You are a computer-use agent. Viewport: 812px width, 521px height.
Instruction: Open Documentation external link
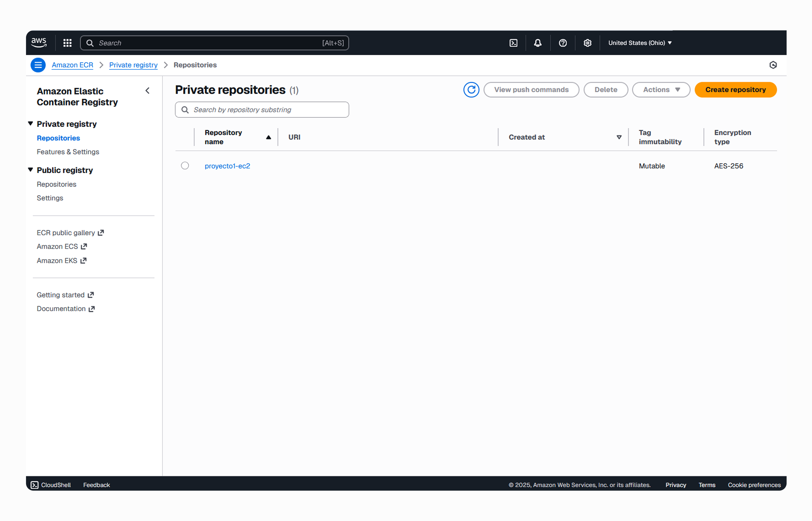(66, 309)
